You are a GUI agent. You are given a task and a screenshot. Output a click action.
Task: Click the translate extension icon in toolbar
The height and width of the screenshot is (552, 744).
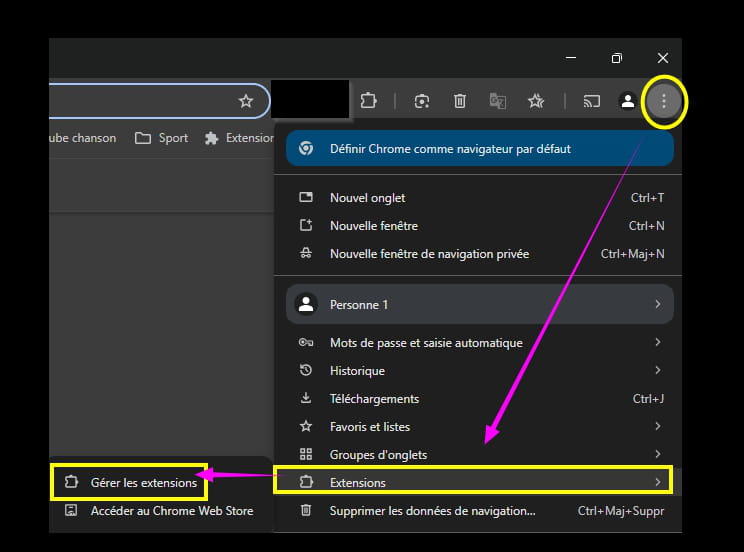pyautogui.click(x=497, y=101)
